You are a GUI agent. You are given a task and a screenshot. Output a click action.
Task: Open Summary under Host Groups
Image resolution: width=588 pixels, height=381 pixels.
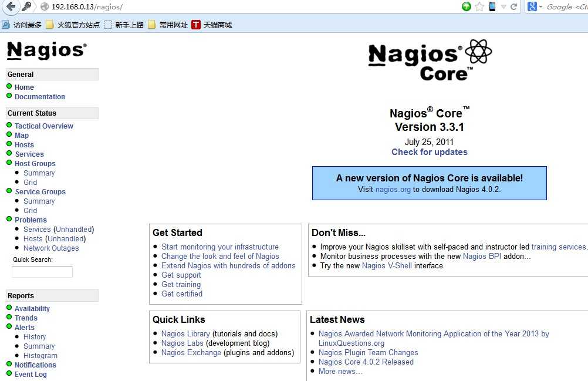coord(39,173)
